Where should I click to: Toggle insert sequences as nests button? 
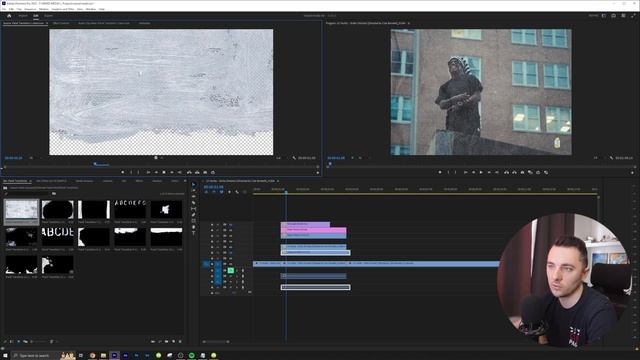pyautogui.click(x=206, y=192)
